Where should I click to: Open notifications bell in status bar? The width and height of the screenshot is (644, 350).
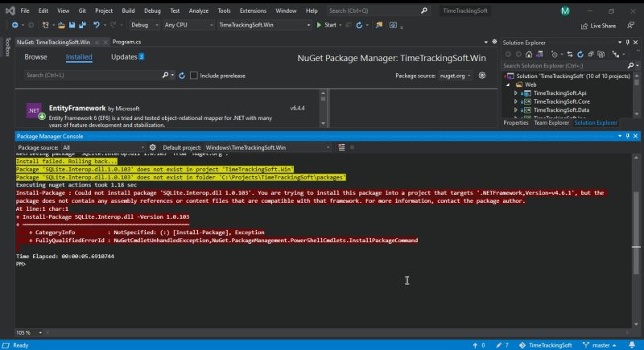coord(632,345)
